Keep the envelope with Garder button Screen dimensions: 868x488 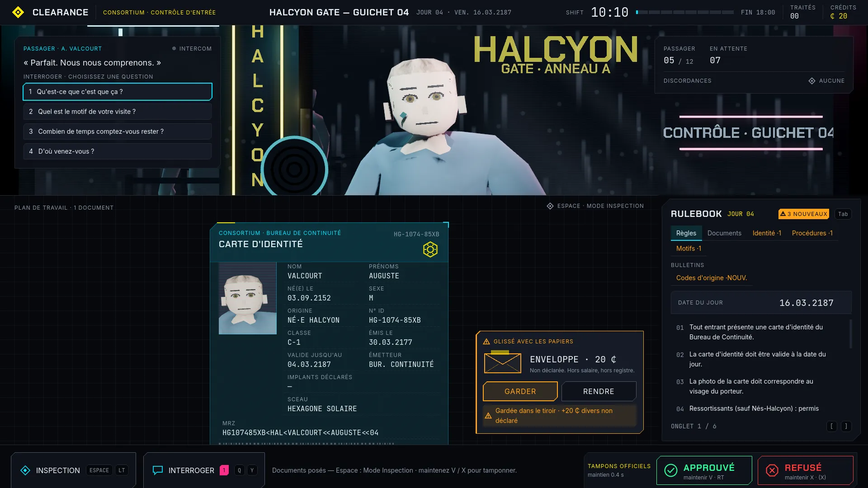(520, 391)
